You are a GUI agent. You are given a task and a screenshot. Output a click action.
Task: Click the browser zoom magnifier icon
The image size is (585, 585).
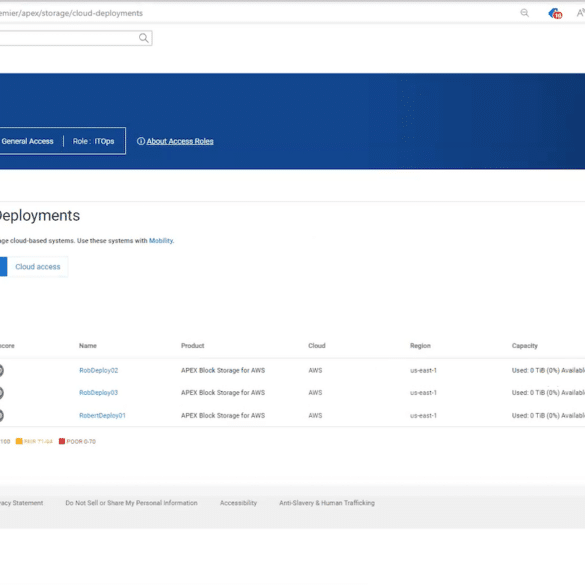[524, 13]
